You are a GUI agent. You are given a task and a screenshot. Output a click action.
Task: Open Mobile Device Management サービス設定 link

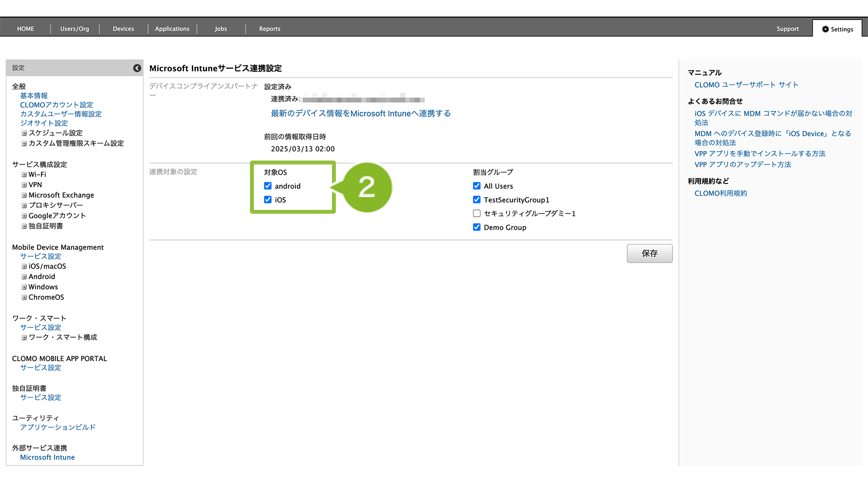tap(41, 256)
